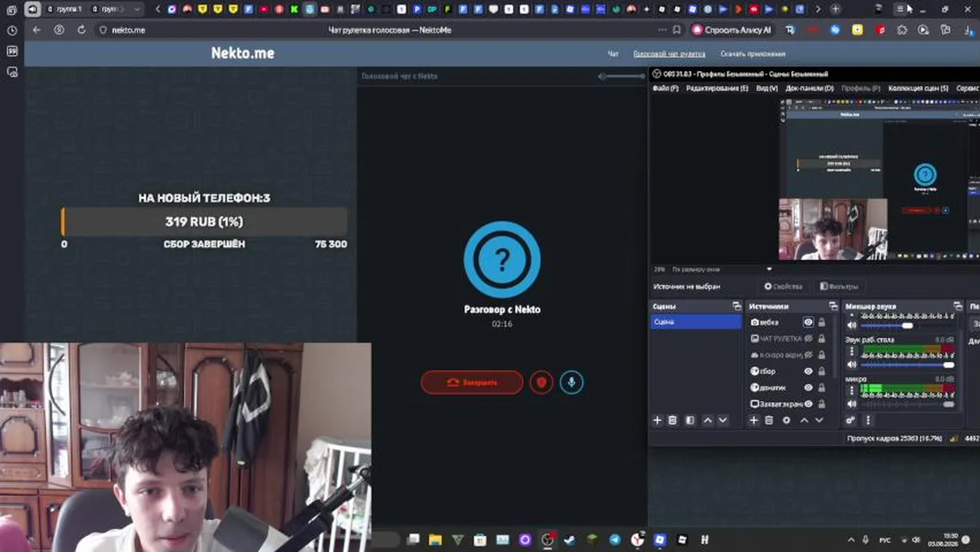The width and height of the screenshot is (980, 552).
Task: Unlock the вебка source with its lock icon
Action: (821, 323)
